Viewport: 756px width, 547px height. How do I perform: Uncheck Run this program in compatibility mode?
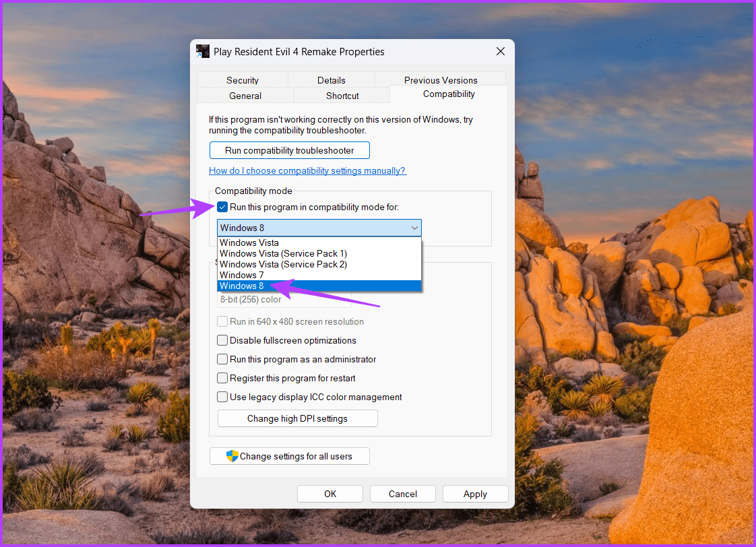coord(222,207)
